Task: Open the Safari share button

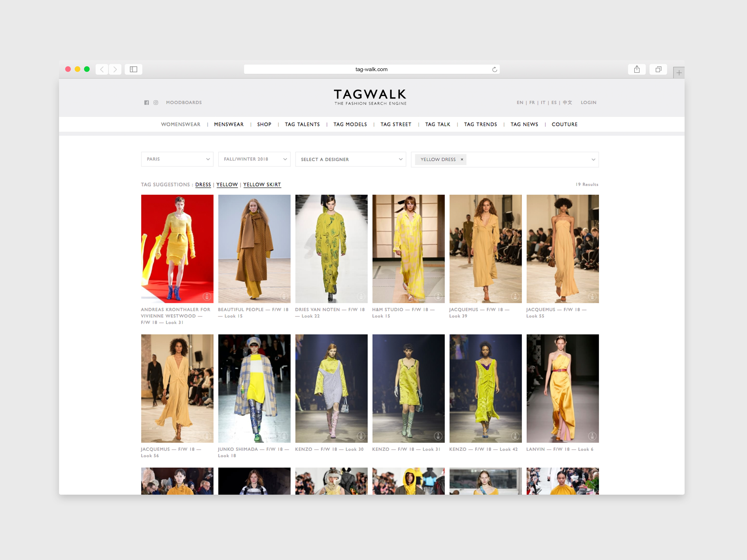Action: [x=637, y=69]
